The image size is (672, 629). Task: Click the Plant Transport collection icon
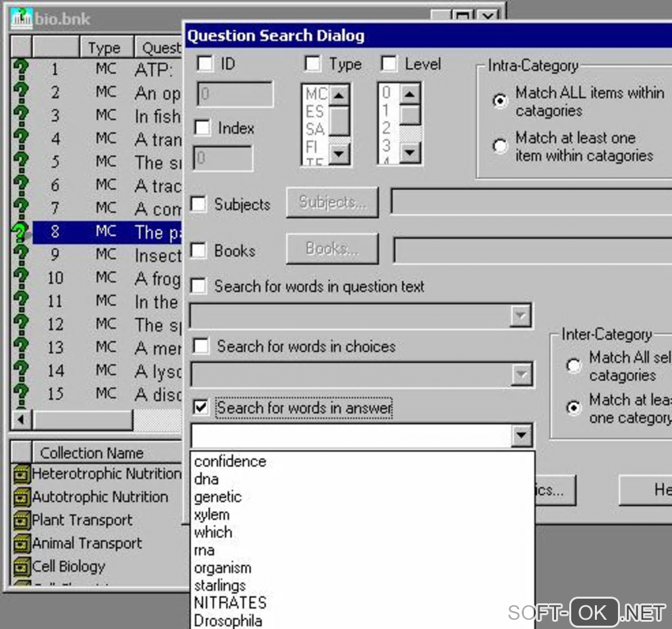point(22,520)
